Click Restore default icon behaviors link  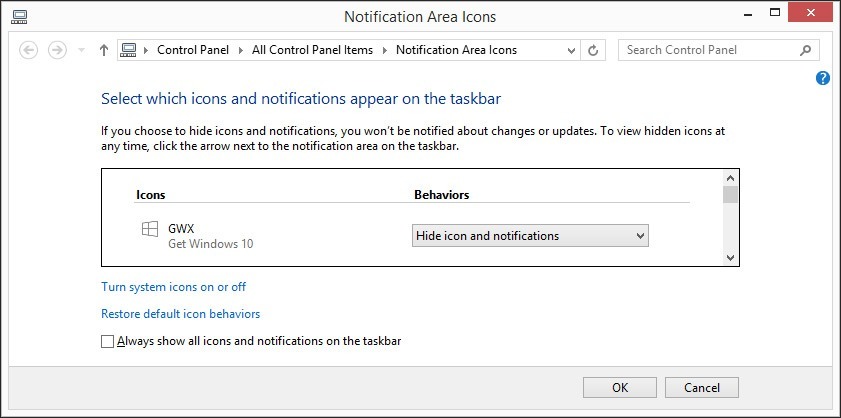[180, 313]
